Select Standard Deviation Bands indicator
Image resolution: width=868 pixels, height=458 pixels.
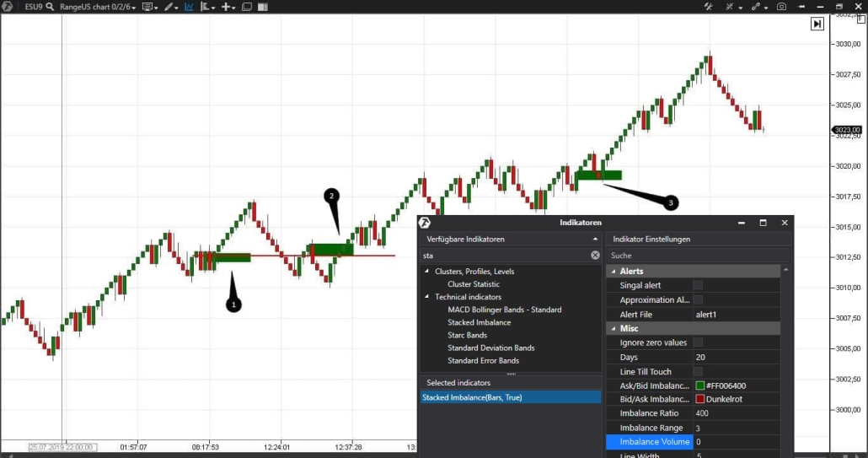pos(490,348)
